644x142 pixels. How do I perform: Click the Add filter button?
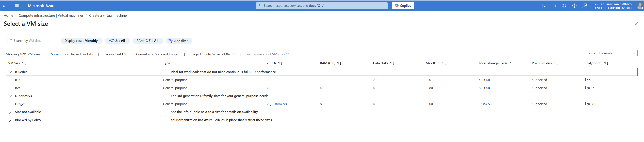(x=178, y=41)
